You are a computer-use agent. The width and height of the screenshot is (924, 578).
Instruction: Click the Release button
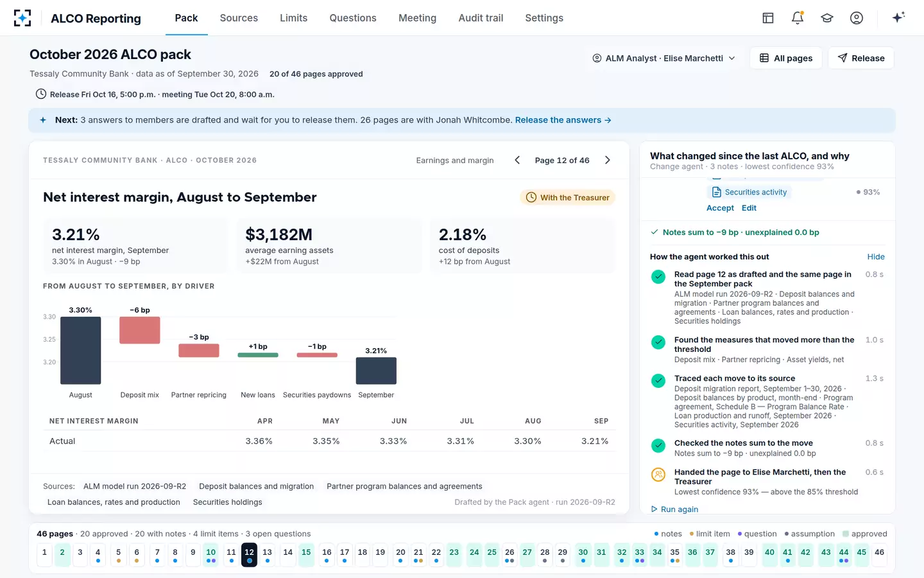[861, 58]
